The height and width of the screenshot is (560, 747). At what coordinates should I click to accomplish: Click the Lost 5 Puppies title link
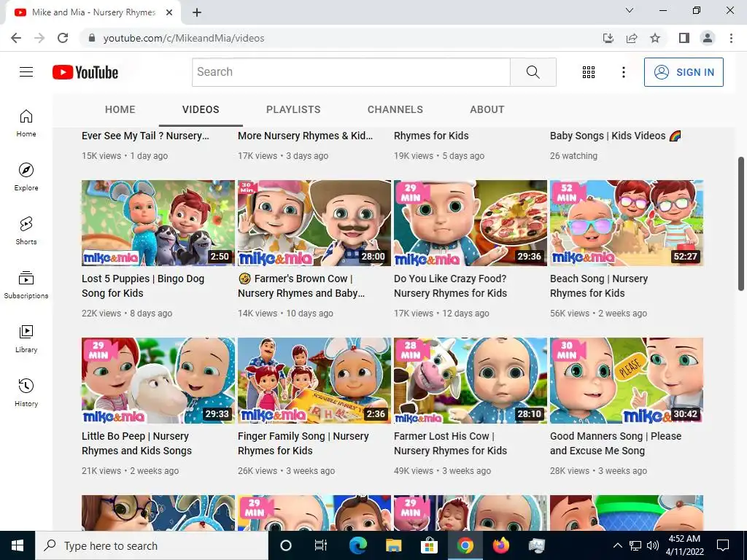[x=143, y=286]
